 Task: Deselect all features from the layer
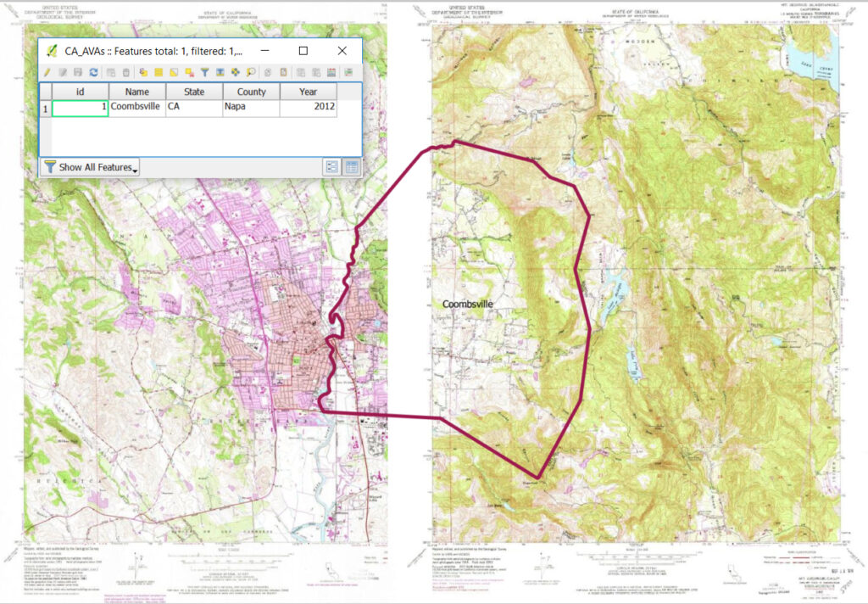click(x=188, y=72)
